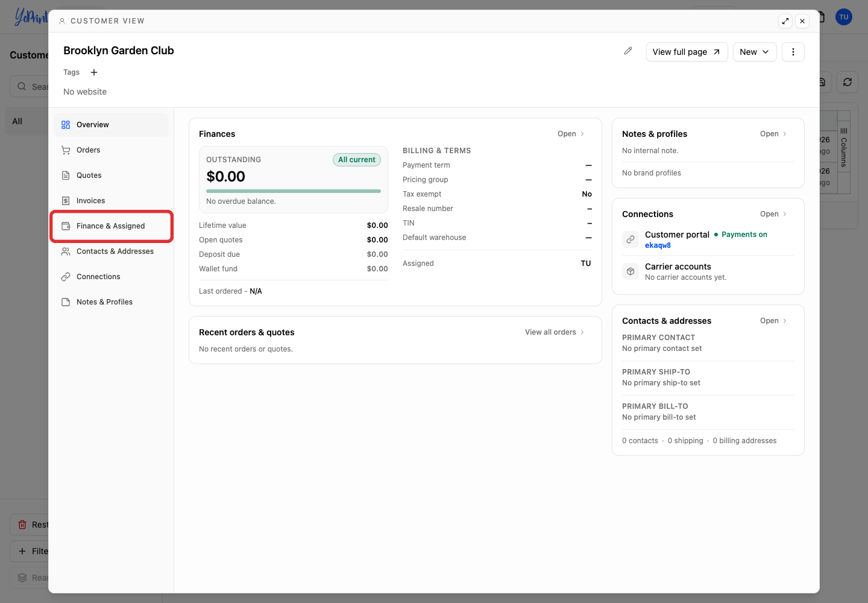Open Invoices in the sidebar
868x603 pixels.
coord(112,201)
